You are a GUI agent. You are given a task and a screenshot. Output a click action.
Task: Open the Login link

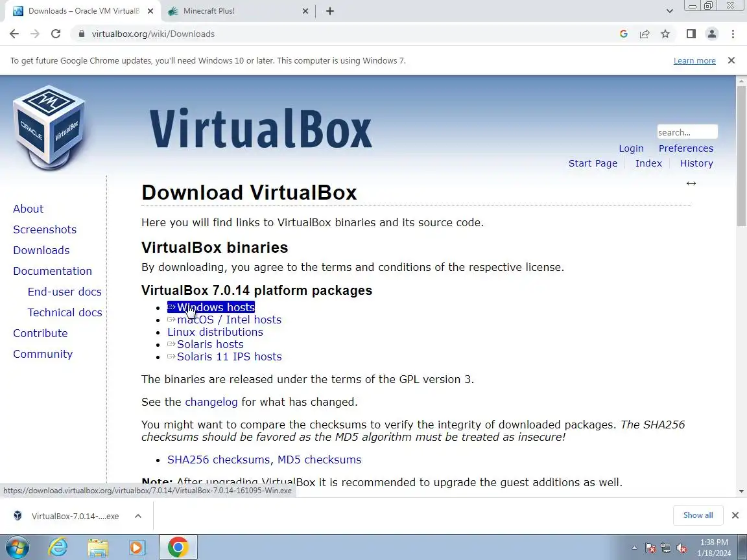click(x=631, y=148)
